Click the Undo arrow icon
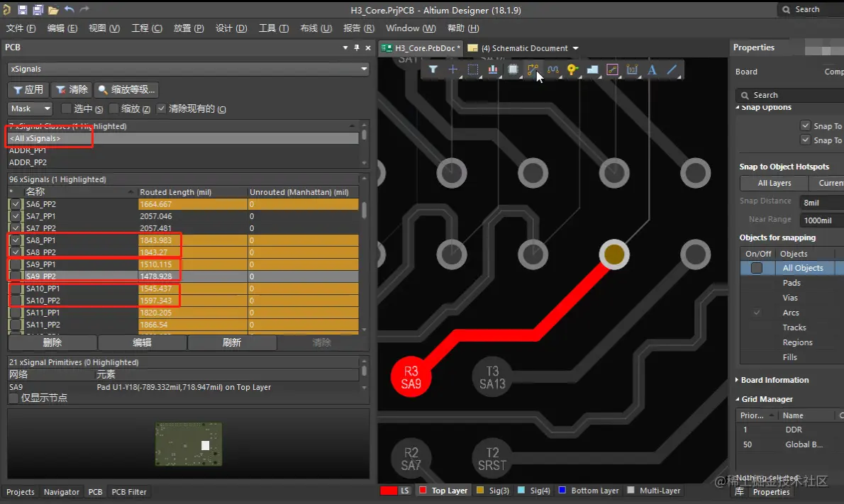The image size is (844, 504). tap(70, 9)
